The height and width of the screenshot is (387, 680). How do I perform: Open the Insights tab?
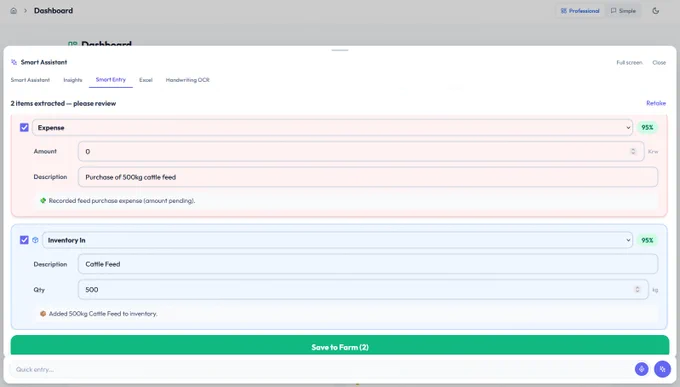pyautogui.click(x=73, y=80)
